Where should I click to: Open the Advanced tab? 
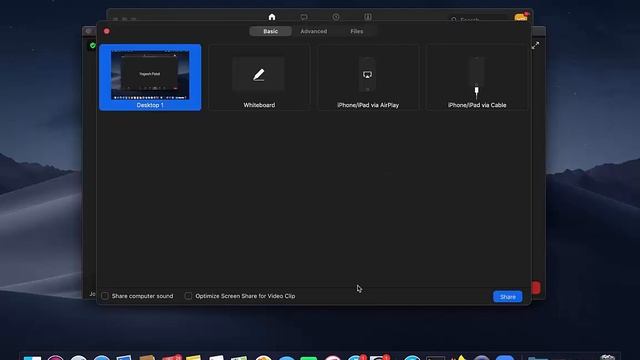[x=313, y=31]
